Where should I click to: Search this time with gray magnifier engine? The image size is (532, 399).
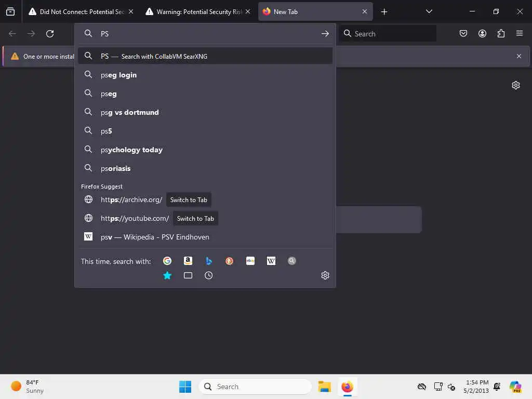[x=292, y=261]
